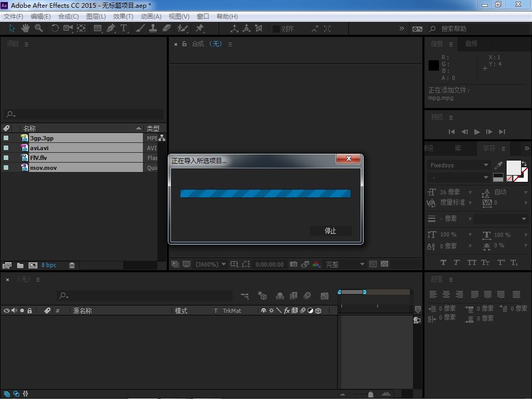The image size is (532, 399).
Task: Select the Rotation tool
Action: 55,29
